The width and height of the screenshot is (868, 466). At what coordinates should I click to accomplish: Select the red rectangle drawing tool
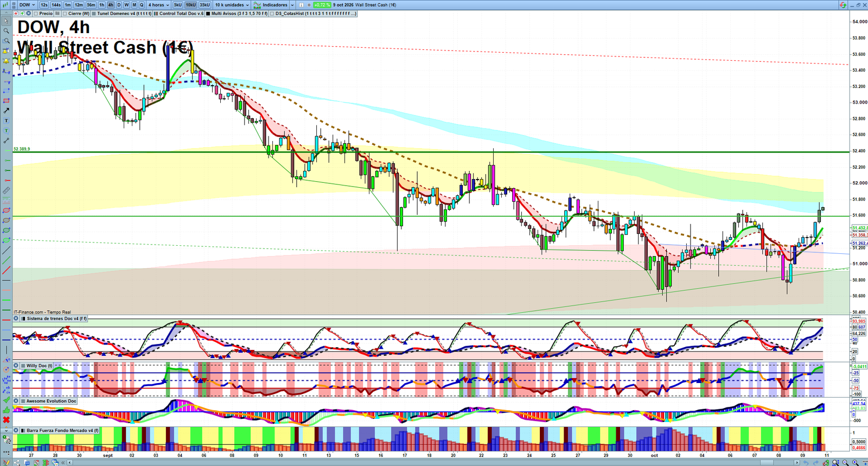6,100
